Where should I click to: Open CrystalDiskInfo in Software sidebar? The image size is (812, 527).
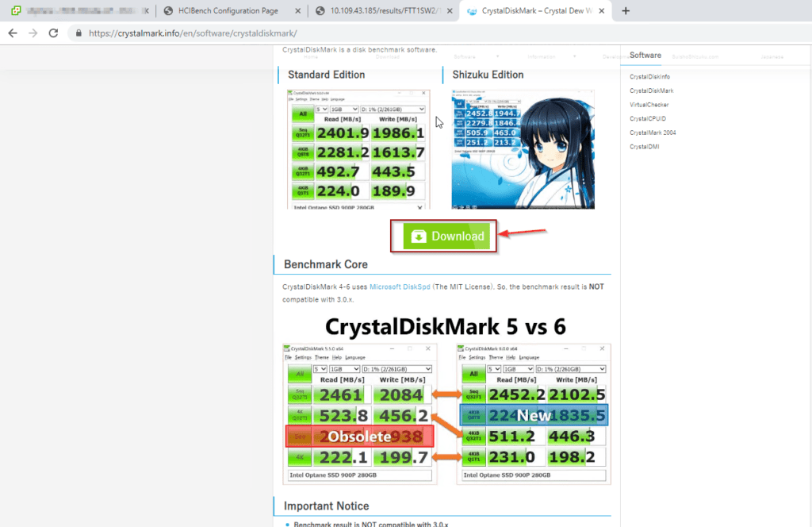tap(649, 77)
